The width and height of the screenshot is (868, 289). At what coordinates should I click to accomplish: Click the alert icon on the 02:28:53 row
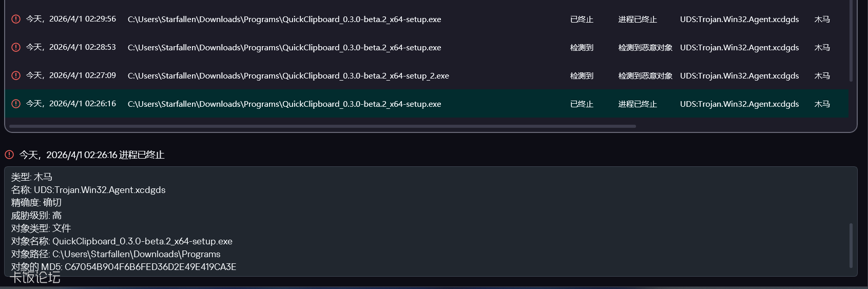[16, 47]
